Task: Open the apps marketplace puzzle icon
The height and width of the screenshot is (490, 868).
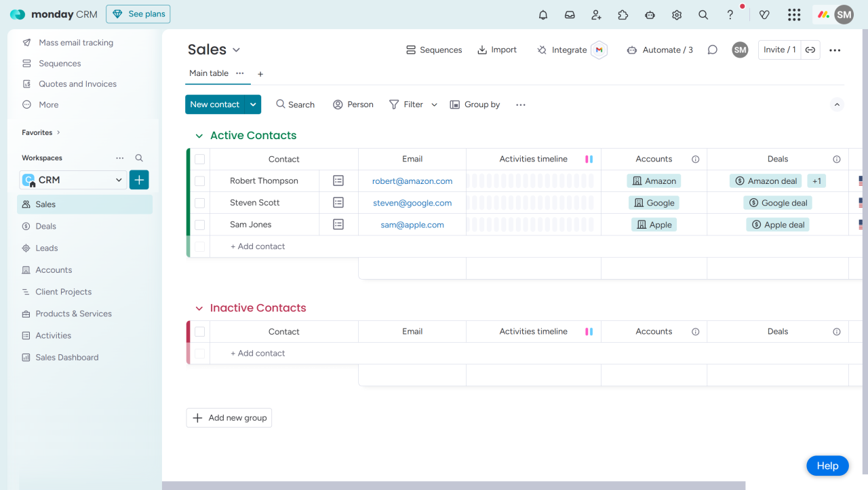Action: pos(623,15)
